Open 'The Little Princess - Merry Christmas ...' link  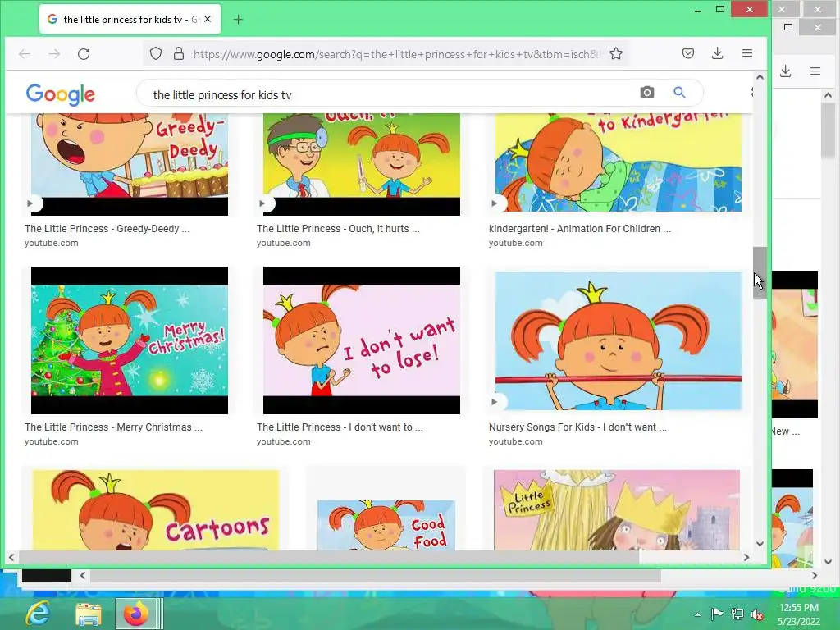pos(113,427)
